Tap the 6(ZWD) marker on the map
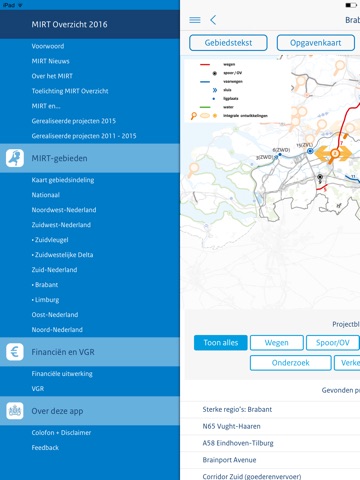Image resolution: width=360 pixels, height=480 pixels. (280, 154)
